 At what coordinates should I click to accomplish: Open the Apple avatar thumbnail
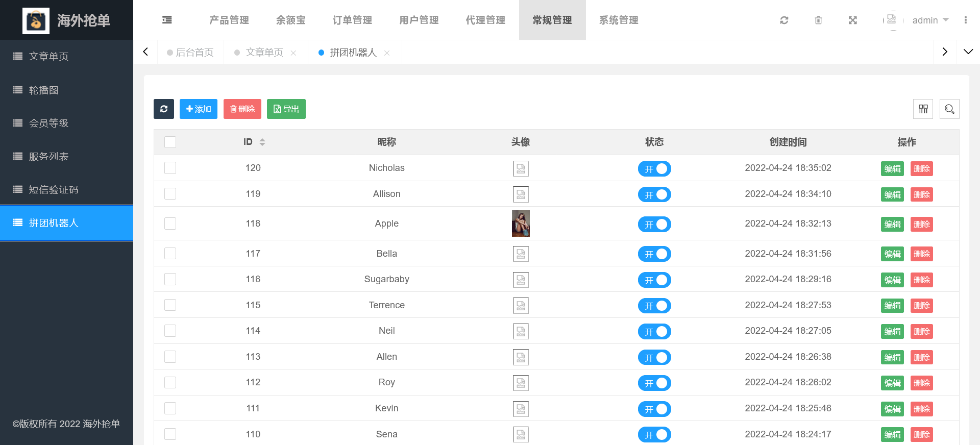(x=521, y=224)
